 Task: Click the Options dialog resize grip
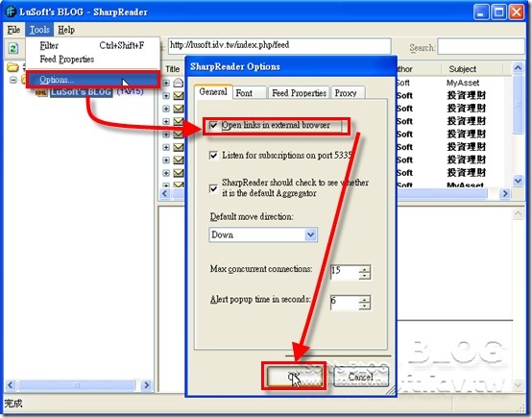[x=391, y=390]
